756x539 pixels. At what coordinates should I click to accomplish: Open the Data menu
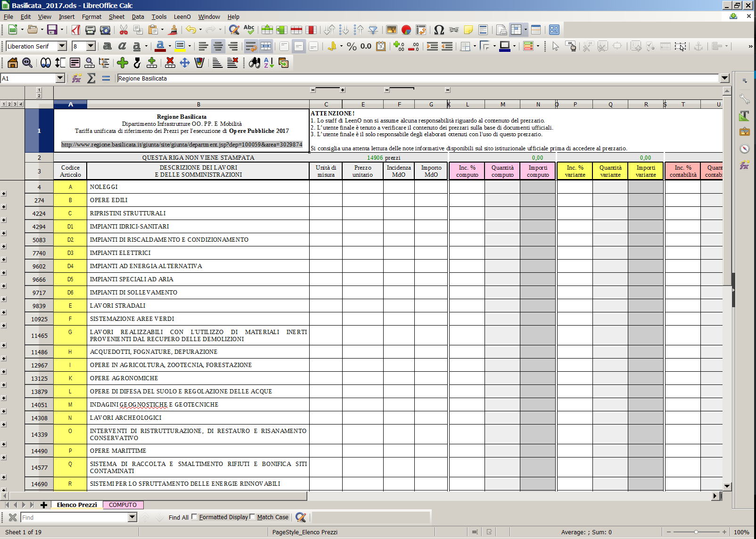click(138, 16)
